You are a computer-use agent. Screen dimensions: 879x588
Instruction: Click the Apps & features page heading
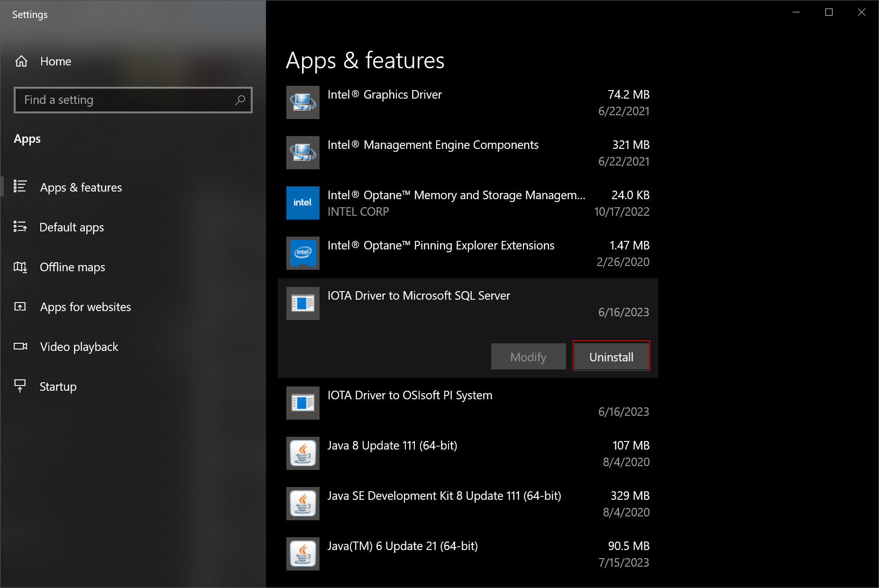[365, 61]
